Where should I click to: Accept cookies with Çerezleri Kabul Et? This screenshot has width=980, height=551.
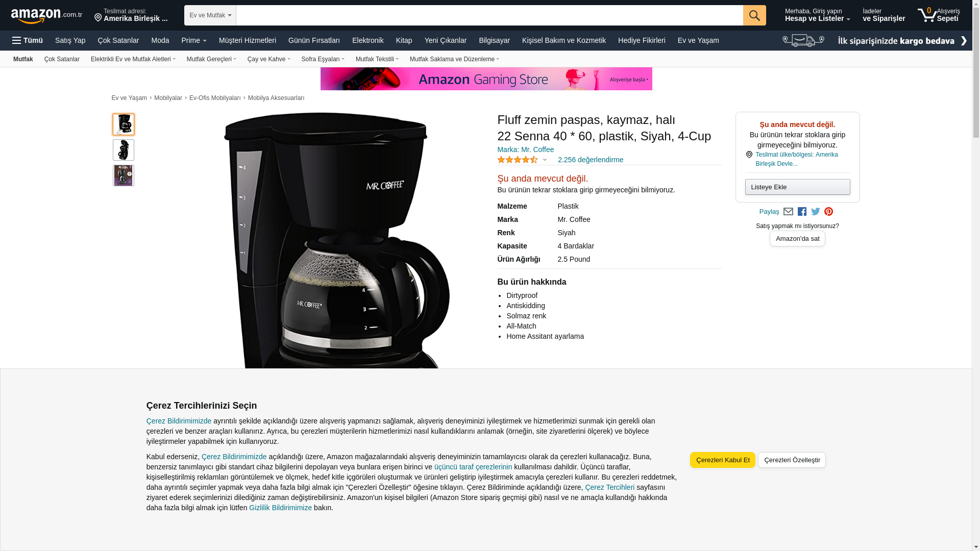722,460
